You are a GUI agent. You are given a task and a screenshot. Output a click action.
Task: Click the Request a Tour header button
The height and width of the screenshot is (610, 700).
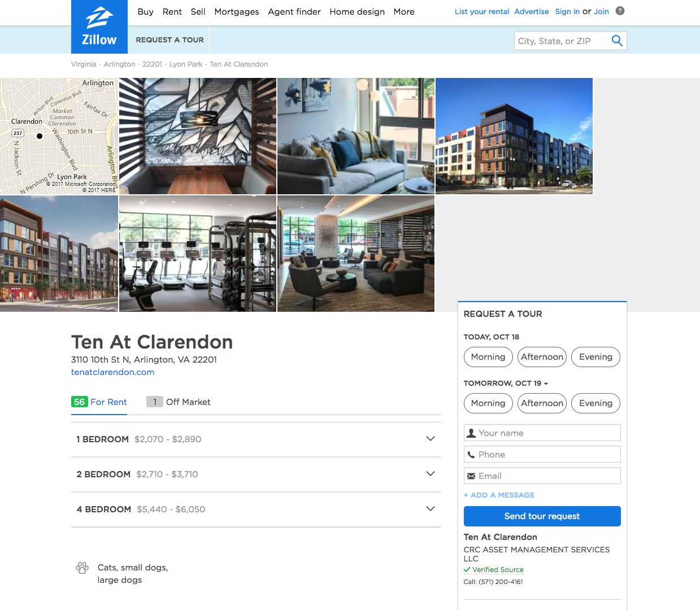pos(169,40)
